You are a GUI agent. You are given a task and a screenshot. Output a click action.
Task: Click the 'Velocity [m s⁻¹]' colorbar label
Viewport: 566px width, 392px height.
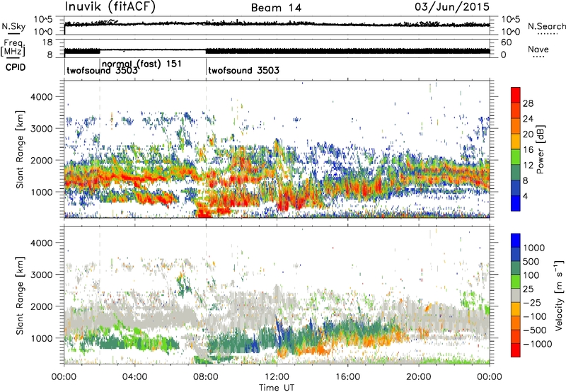pyautogui.click(x=559, y=295)
